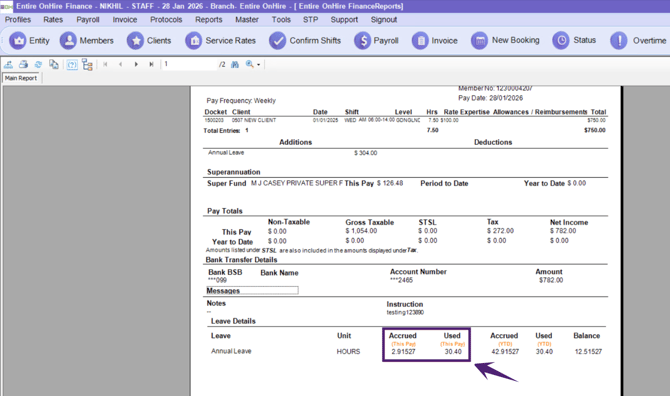This screenshot has width=670, height=396.
Task: Click the total amount $750.00 in bold
Action: pos(595,130)
